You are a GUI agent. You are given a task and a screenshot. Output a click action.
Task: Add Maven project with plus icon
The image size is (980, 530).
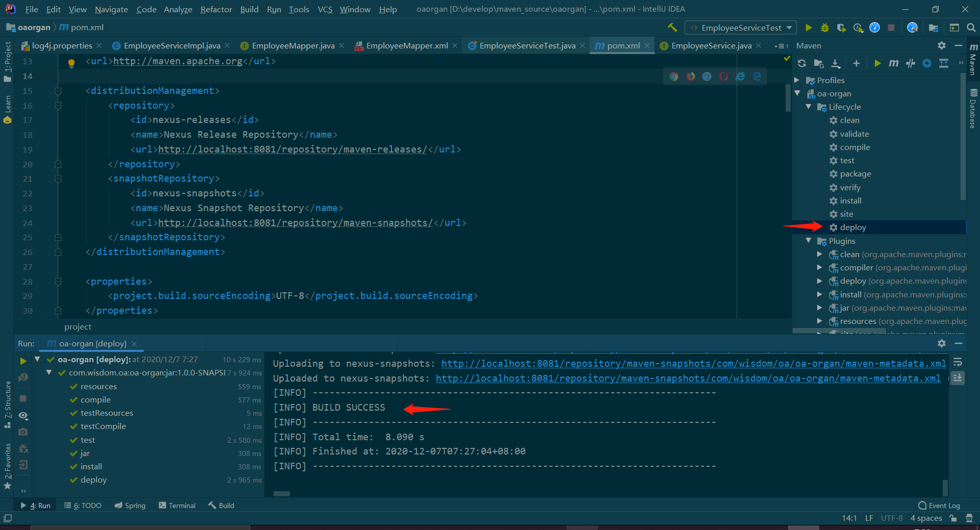(x=856, y=63)
